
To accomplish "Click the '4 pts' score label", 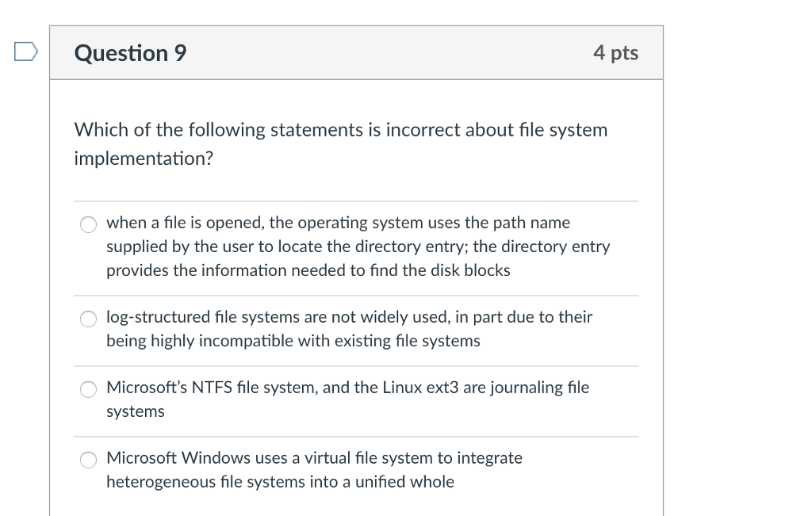I will click(615, 53).
